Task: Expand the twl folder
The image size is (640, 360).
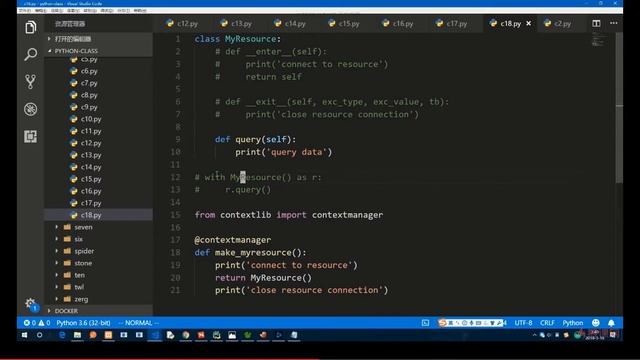Action: (79, 287)
